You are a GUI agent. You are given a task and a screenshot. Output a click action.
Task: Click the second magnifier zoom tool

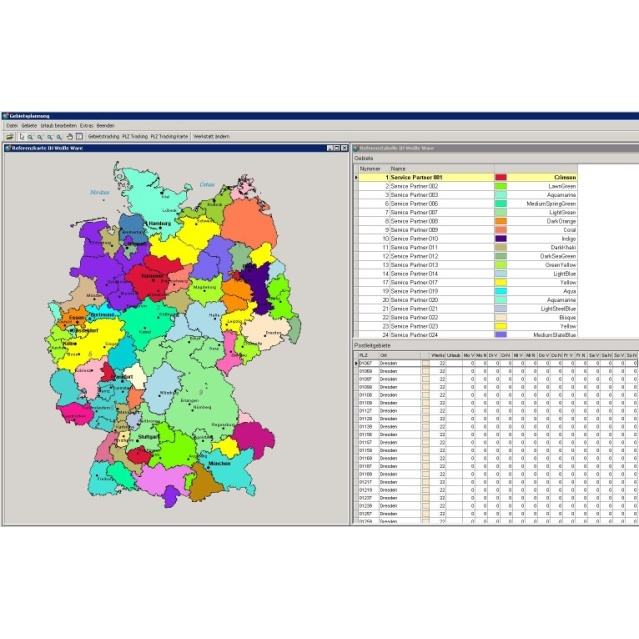pos(40,137)
